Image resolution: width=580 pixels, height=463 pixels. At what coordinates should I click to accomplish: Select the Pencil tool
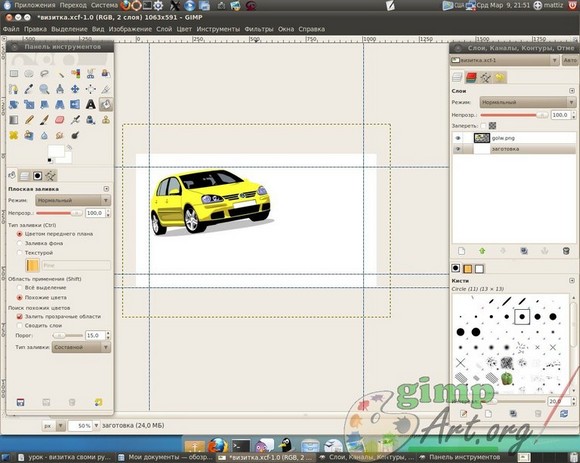[29, 120]
